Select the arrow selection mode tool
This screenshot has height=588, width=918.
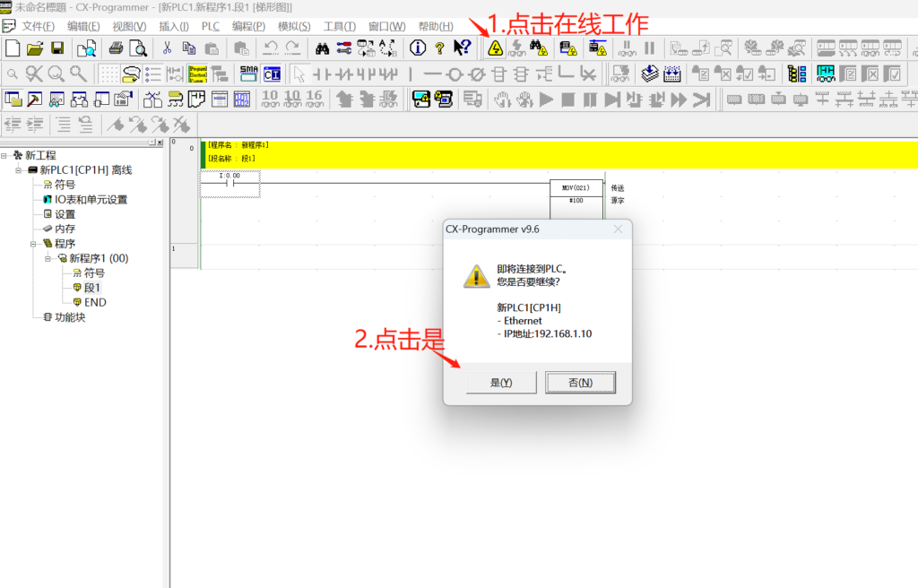tap(300, 73)
